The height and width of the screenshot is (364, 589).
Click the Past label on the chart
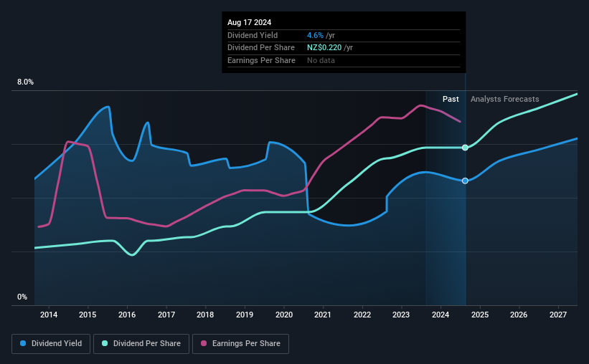pyautogui.click(x=451, y=99)
